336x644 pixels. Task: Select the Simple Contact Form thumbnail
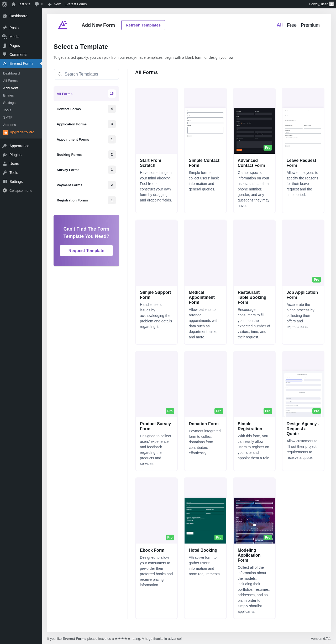205,121
